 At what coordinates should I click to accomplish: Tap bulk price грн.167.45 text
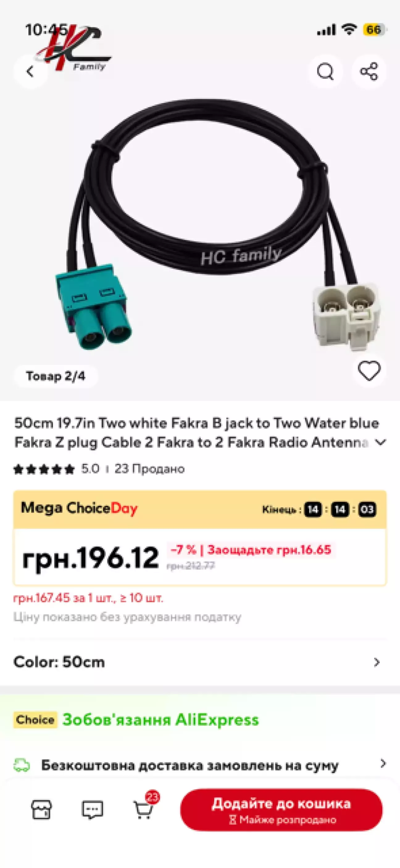coord(88,598)
